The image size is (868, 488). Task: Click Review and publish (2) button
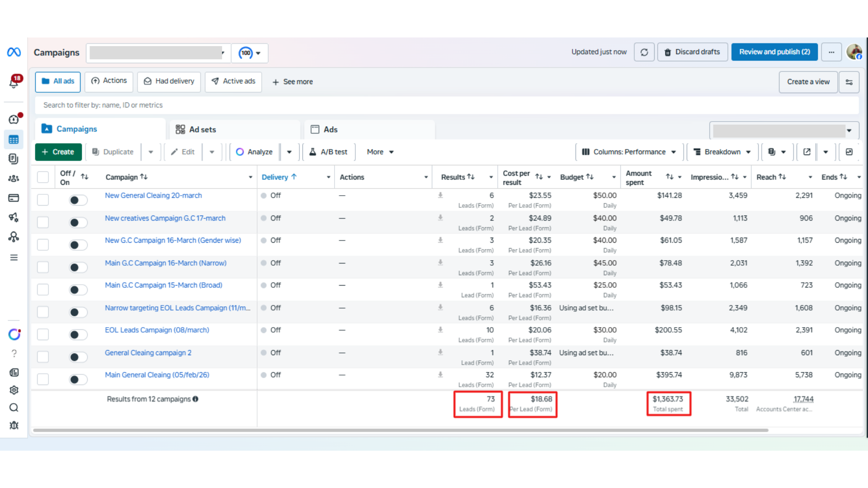[774, 52]
